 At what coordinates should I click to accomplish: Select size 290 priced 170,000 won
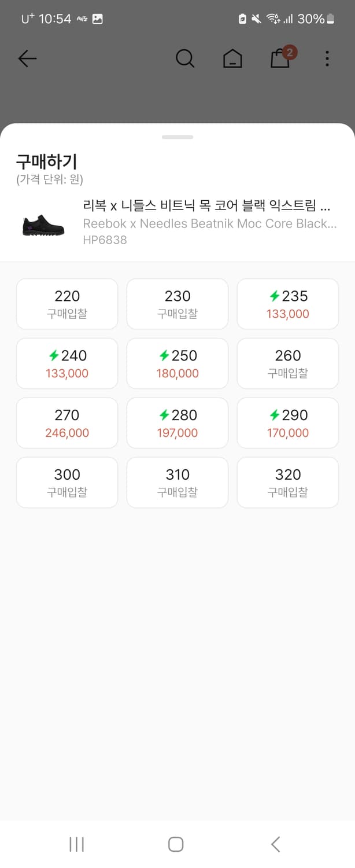pyautogui.click(x=287, y=423)
